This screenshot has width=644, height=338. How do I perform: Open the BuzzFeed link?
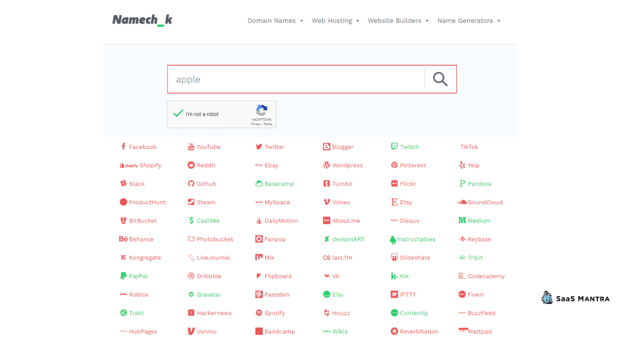tap(477, 313)
